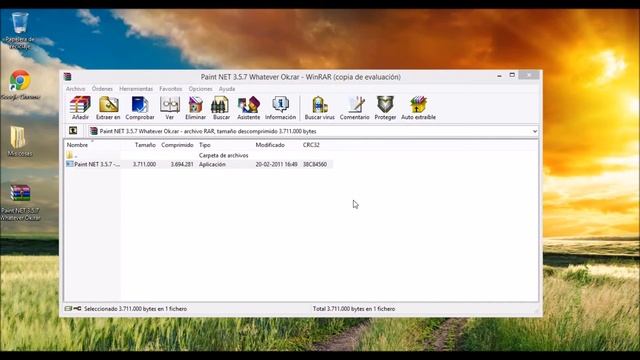The width and height of the screenshot is (640, 360).
Task: Select the Paint NET 3.5.7 rar desktop file
Action: click(20, 203)
